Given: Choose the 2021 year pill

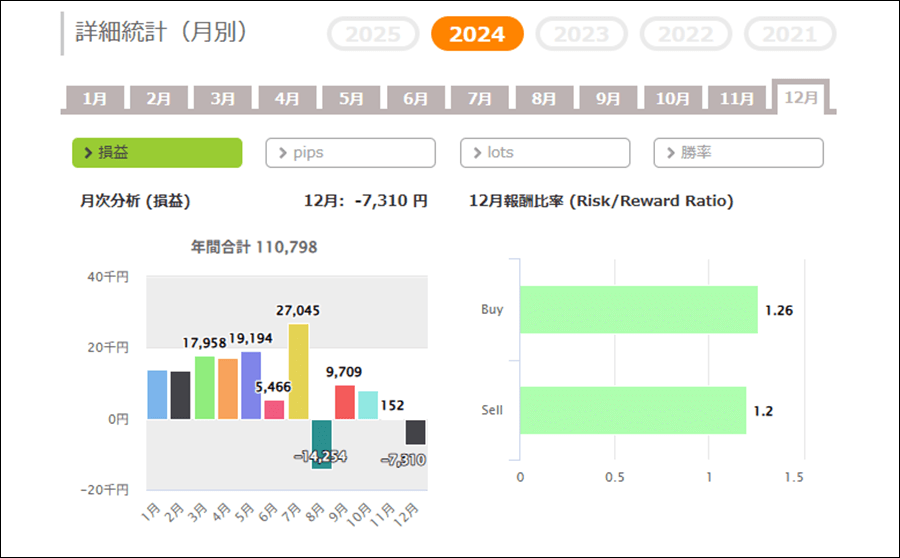Looking at the screenshot, I should 790,34.
